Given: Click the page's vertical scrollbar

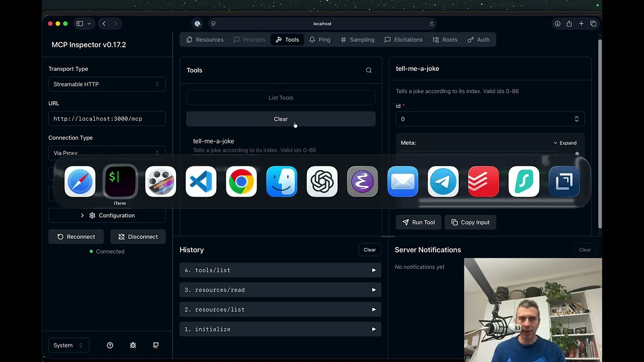Looking at the screenshot, I should 599,134.
